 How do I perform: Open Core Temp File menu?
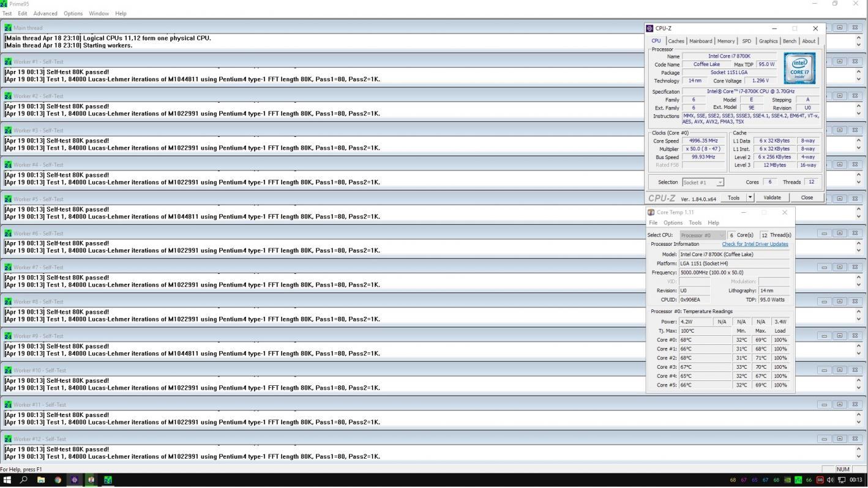(653, 223)
